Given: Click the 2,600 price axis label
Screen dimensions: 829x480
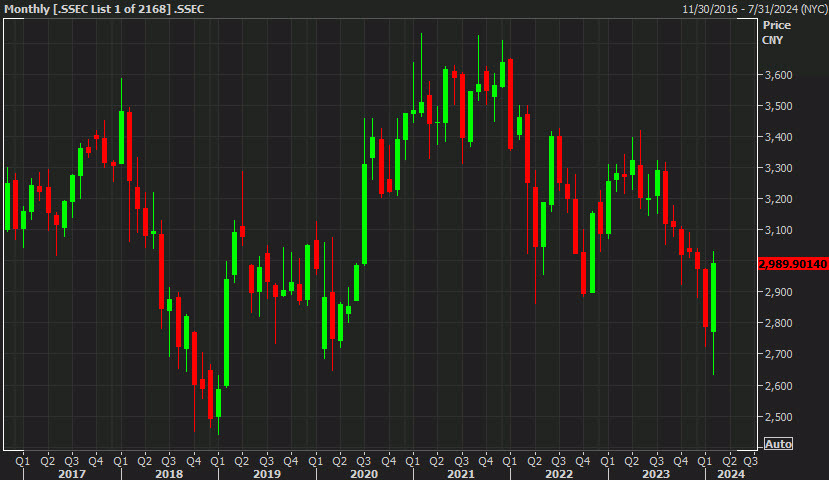Looking at the screenshot, I should [778, 386].
